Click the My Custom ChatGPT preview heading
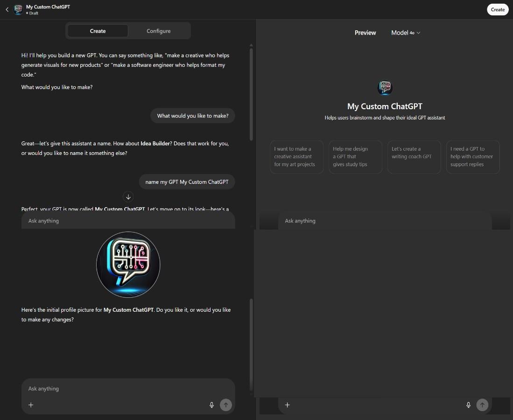The width and height of the screenshot is (513, 420). pos(385,106)
